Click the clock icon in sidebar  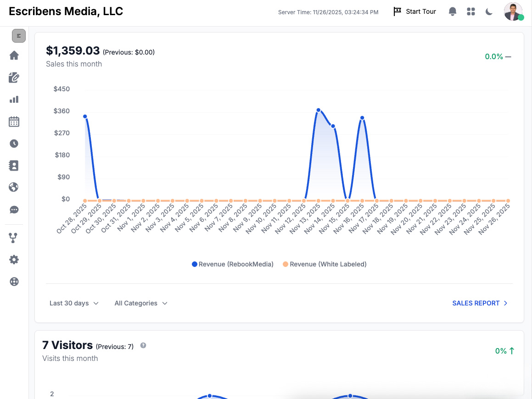[14, 144]
